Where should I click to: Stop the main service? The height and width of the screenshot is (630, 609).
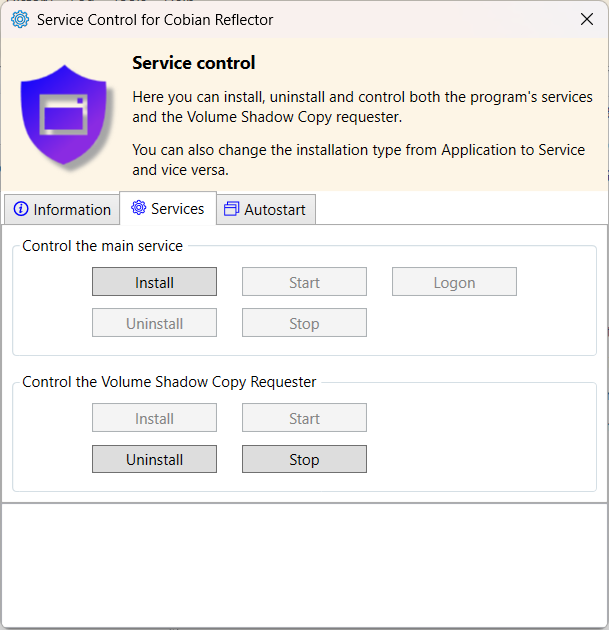pos(304,323)
